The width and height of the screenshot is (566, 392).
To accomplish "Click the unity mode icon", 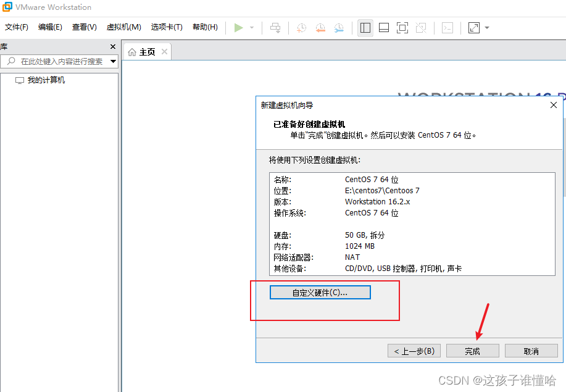I will pyautogui.click(x=421, y=28).
